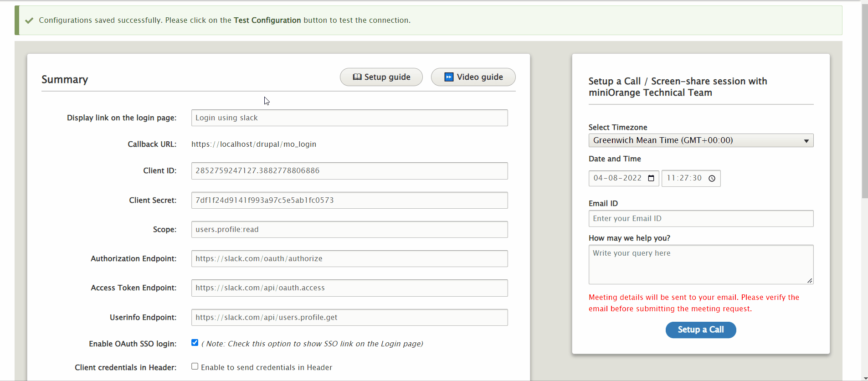Click the query textarea resize handle
This screenshot has height=381, width=868.
click(x=810, y=281)
